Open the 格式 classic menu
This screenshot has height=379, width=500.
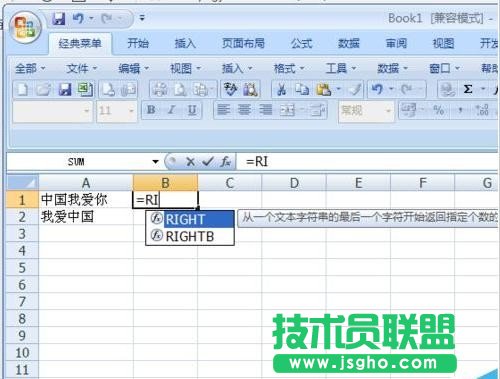pyautogui.click(x=289, y=69)
